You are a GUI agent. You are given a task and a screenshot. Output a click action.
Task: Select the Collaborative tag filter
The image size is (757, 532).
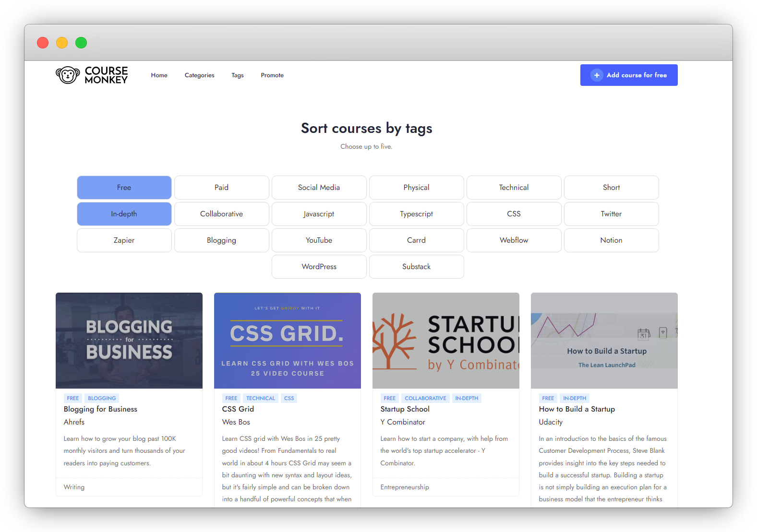222,214
